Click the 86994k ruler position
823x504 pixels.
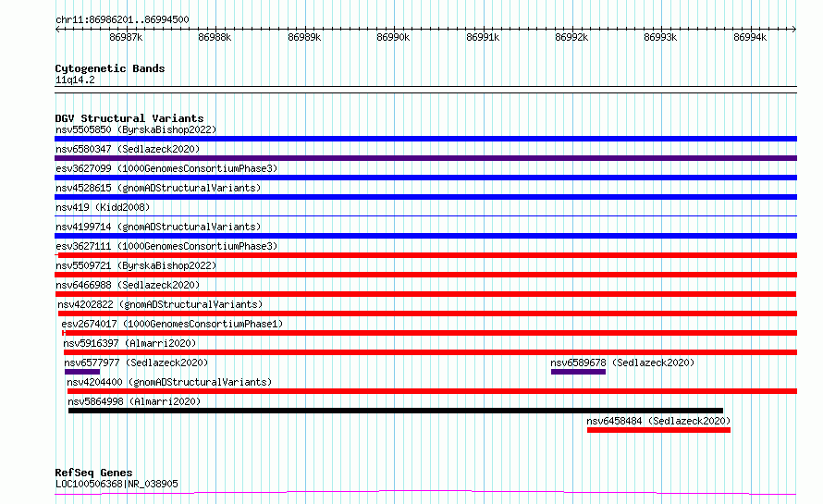tap(750, 37)
